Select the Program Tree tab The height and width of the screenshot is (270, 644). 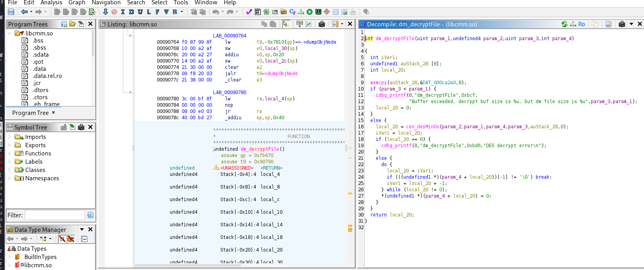coord(30,113)
